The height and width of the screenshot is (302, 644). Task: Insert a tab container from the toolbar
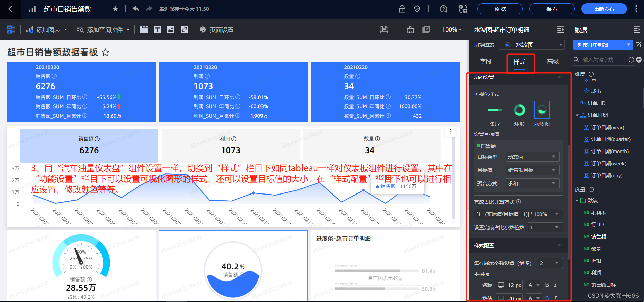(x=144, y=30)
